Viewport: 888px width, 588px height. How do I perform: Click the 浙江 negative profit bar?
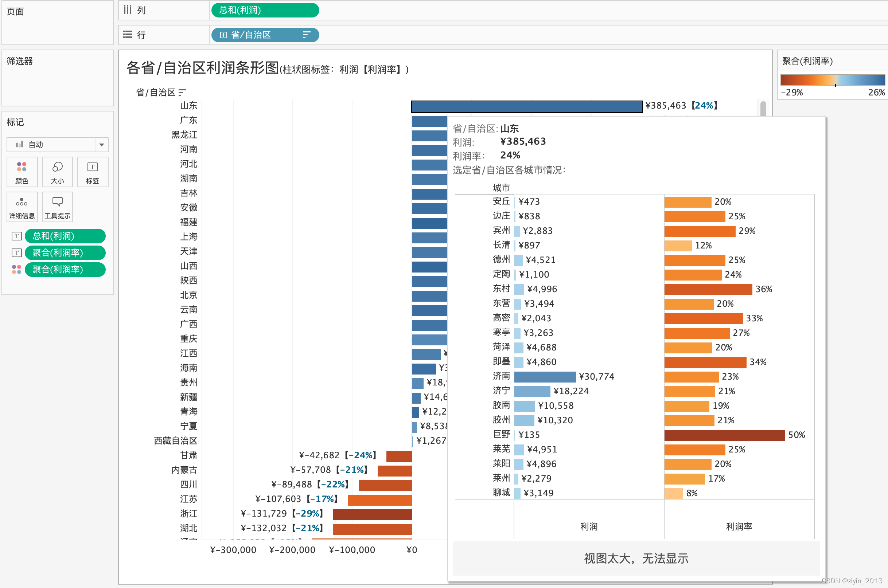point(372,514)
